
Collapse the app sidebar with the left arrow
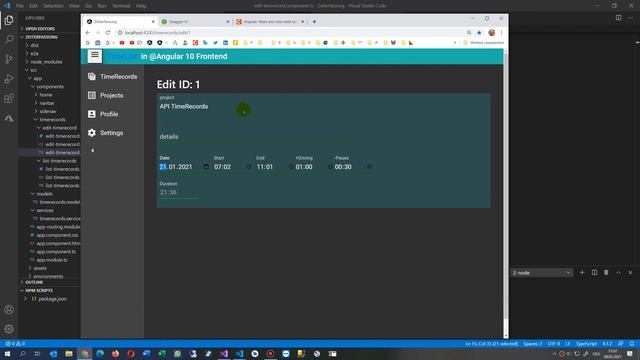pyautogui.click(x=93, y=151)
